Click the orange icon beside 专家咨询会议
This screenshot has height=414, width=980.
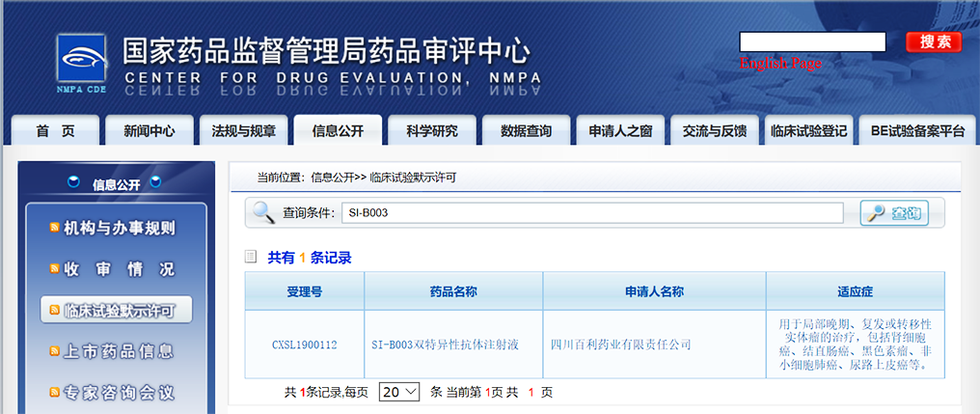point(55,392)
